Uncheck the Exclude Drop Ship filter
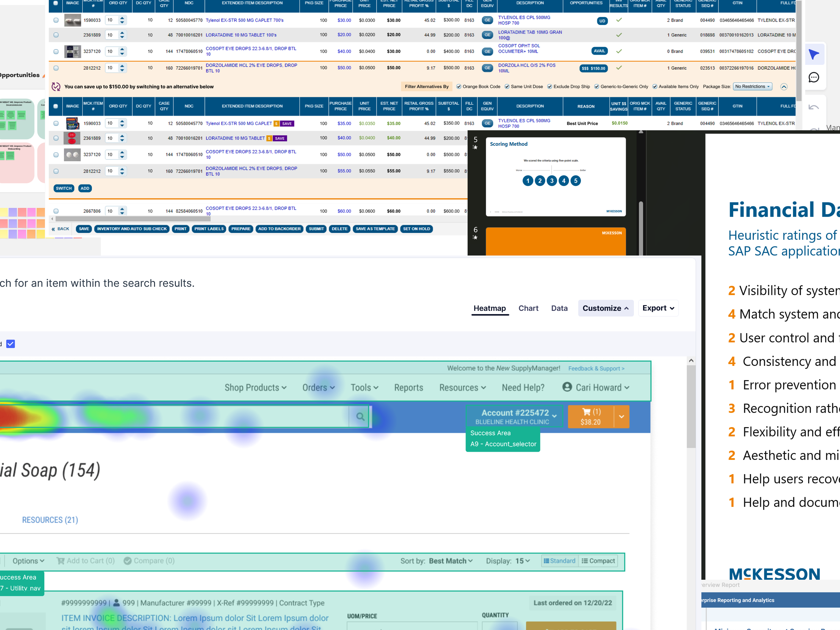The image size is (840, 630). point(549,87)
